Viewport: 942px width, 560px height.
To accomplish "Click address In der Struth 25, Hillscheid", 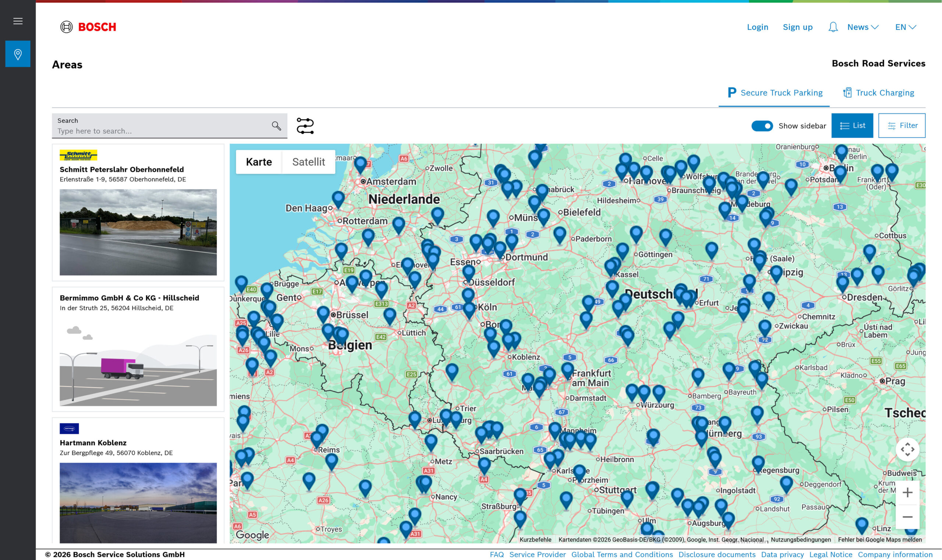I will pyautogui.click(x=116, y=308).
